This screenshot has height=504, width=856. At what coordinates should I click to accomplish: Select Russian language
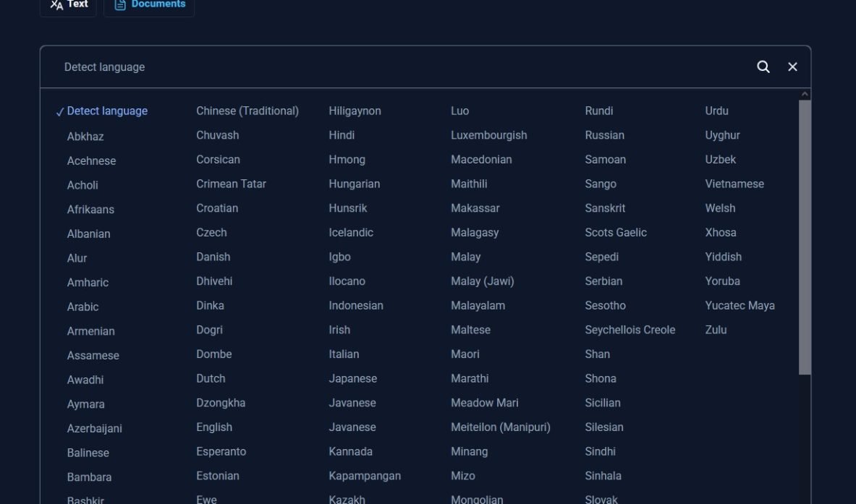(x=605, y=135)
